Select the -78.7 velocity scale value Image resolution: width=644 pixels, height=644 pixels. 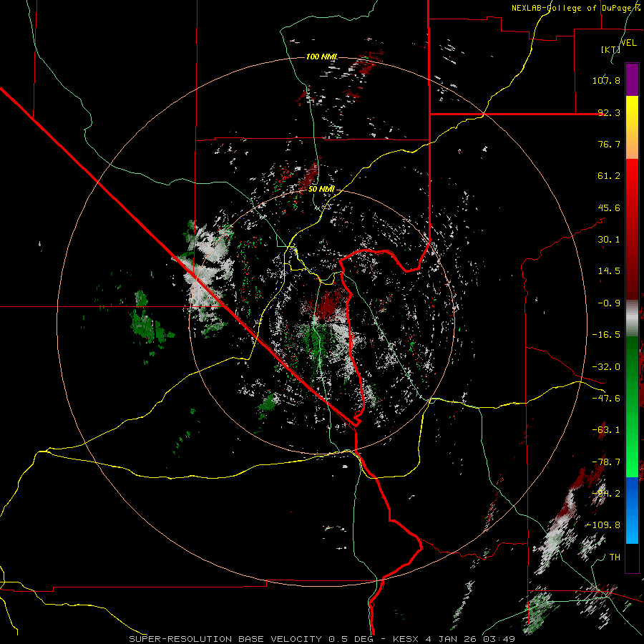tap(606, 462)
